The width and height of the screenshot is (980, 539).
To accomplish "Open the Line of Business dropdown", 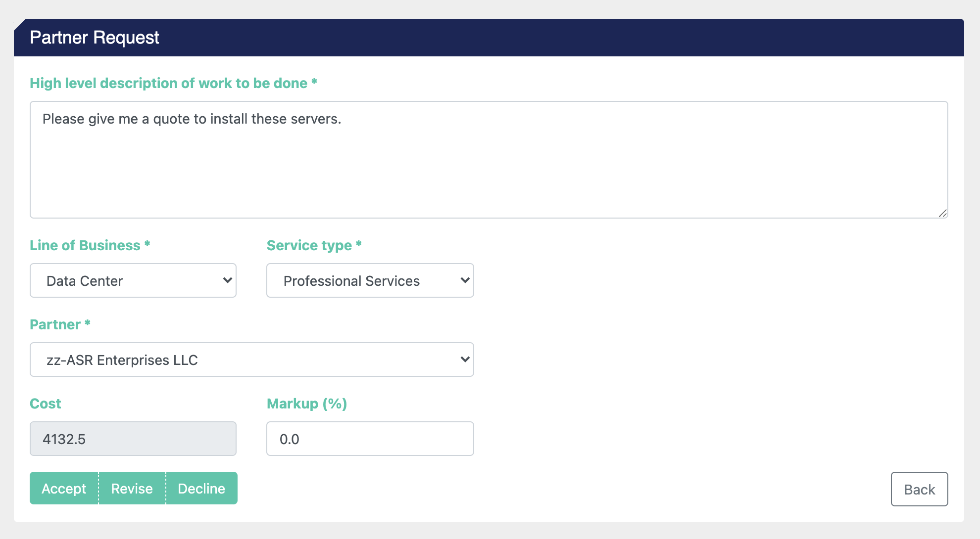I will point(133,280).
